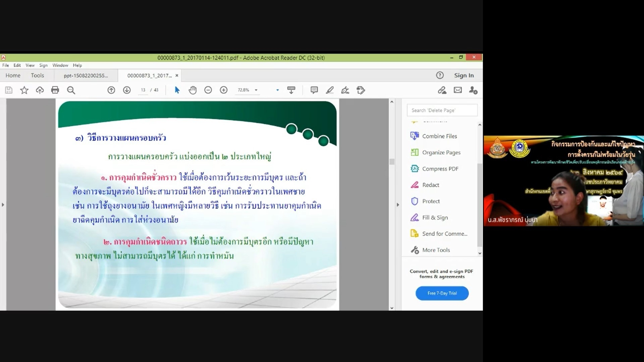Bookmark the file with the star icon
Screen dimensions: 644x362
pos(24,90)
